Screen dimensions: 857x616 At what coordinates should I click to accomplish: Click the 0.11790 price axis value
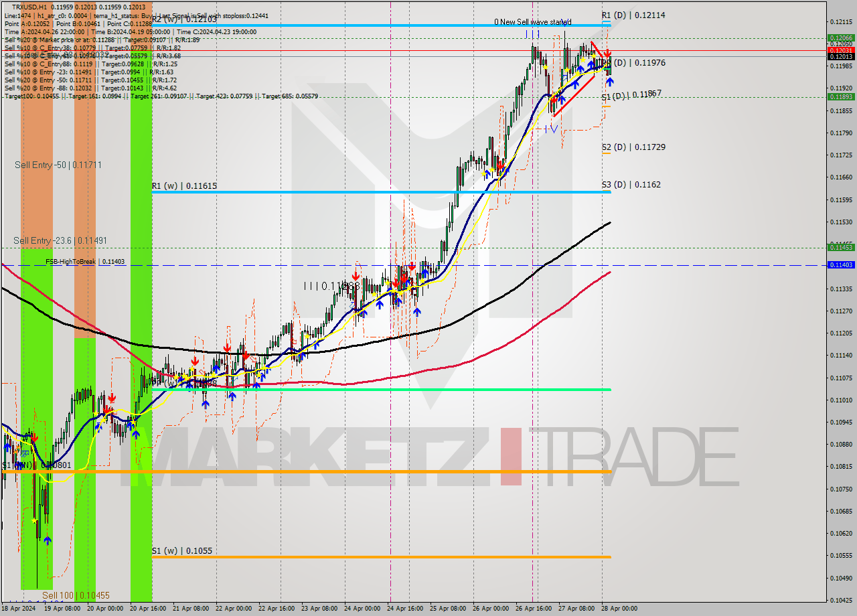(x=841, y=133)
